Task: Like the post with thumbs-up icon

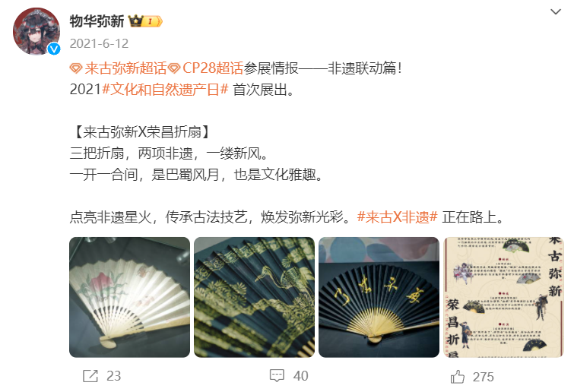Action: [458, 377]
